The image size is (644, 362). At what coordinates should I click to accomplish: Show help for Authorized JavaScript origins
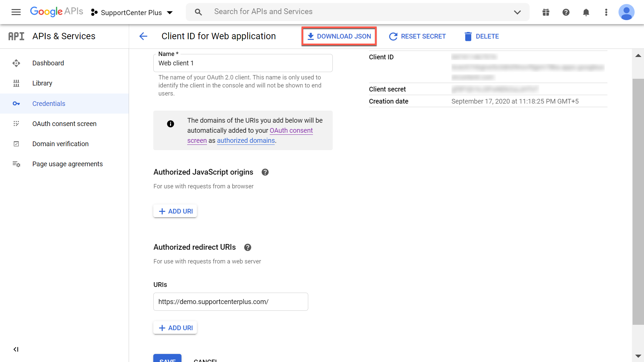(265, 172)
